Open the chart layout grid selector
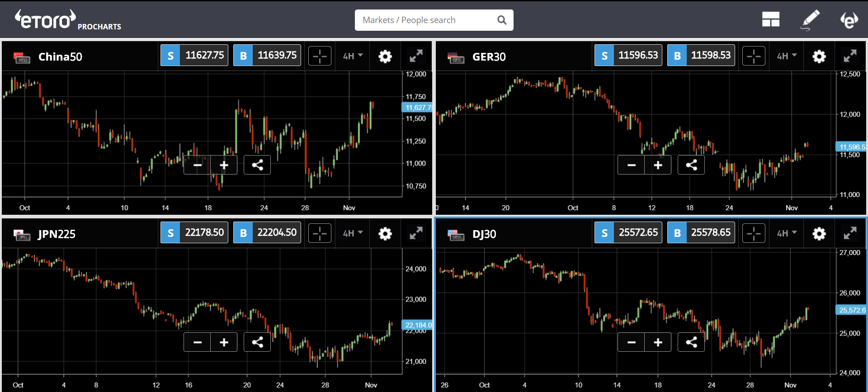868x392 pixels. (770, 20)
